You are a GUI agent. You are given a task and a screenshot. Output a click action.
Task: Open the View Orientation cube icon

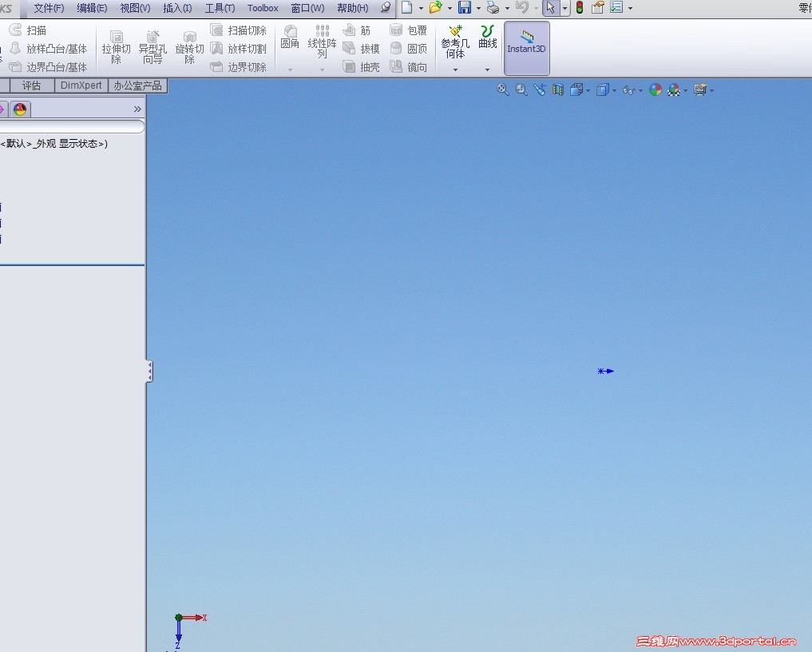pos(576,89)
